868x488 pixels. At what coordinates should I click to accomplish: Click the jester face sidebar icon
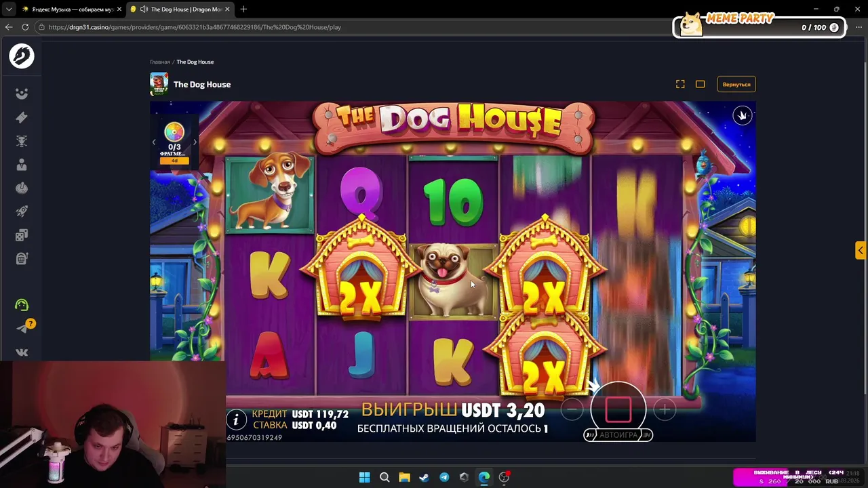pyautogui.click(x=22, y=94)
